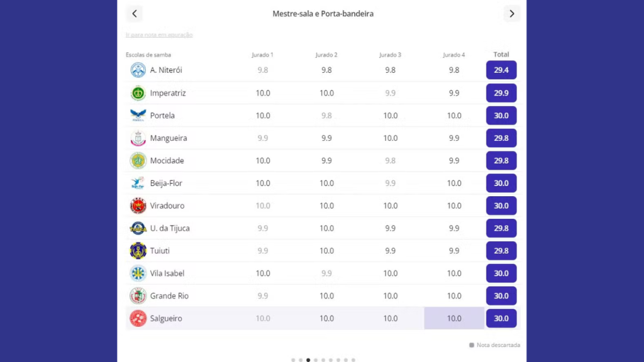644x362 pixels.
Task: Click the Jurado 1 column header
Action: (262, 55)
